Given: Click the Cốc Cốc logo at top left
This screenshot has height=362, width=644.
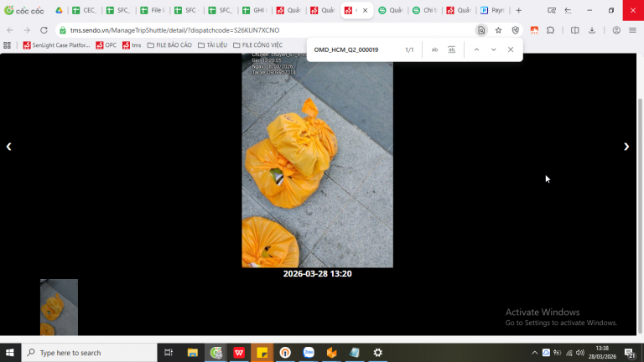Looking at the screenshot, I should click(24, 11).
